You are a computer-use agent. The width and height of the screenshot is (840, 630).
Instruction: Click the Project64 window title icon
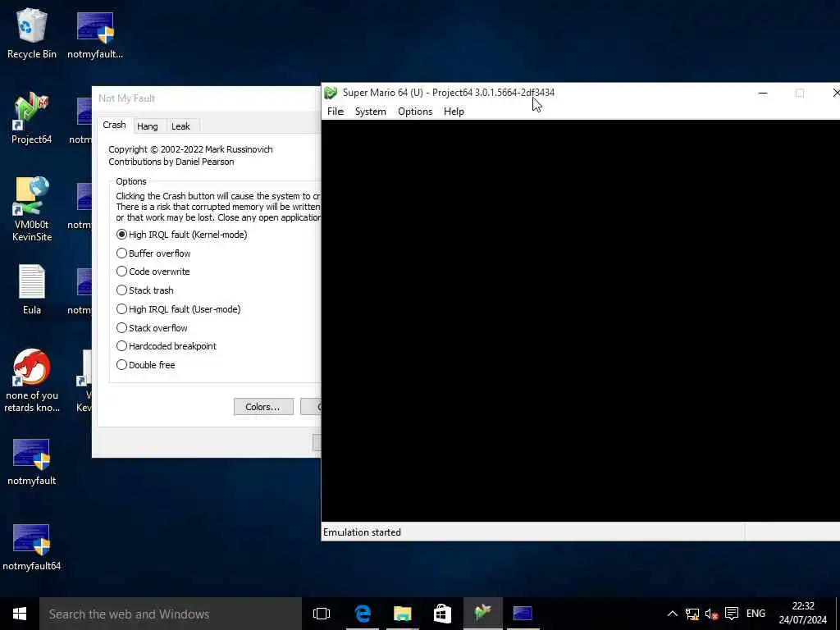331,93
